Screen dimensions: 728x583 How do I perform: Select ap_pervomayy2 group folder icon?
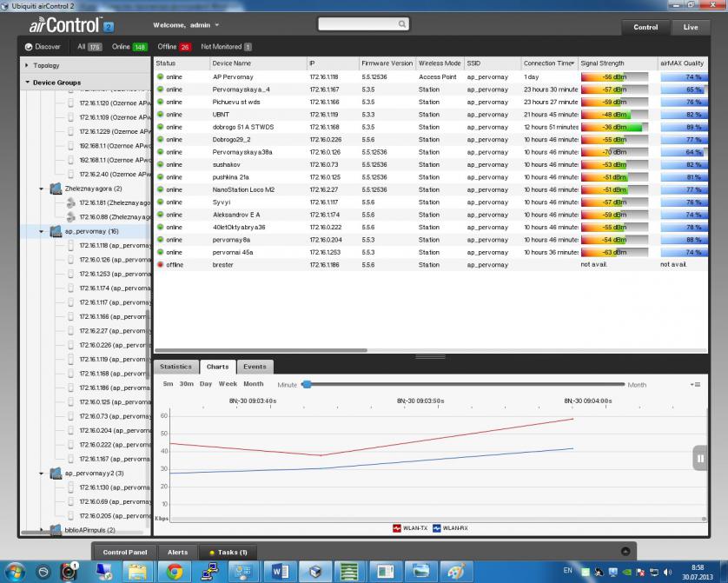click(56, 473)
